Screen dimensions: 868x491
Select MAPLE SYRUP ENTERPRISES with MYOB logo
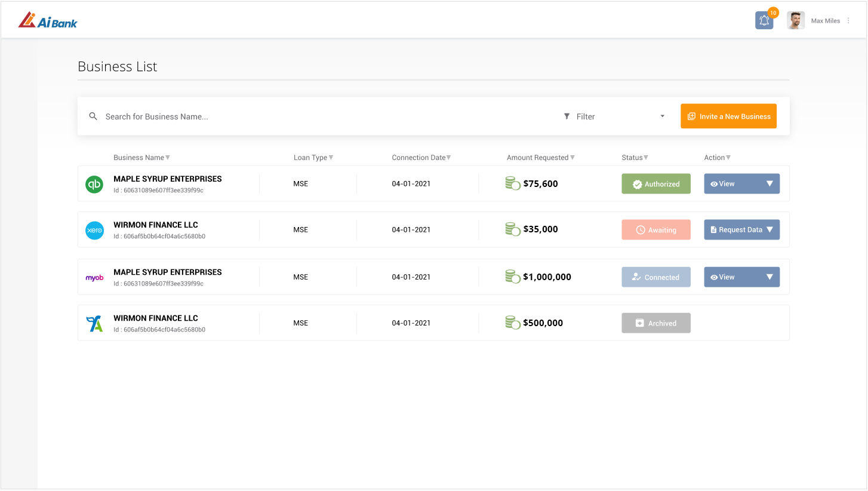(x=168, y=272)
